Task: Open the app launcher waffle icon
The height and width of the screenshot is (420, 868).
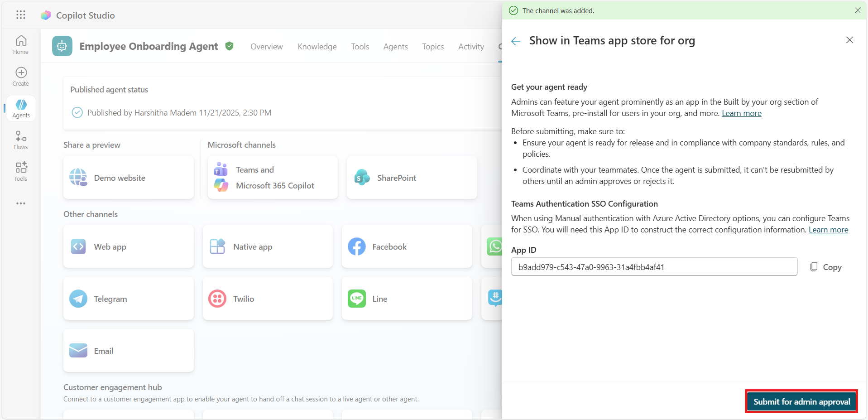Action: 21,15
